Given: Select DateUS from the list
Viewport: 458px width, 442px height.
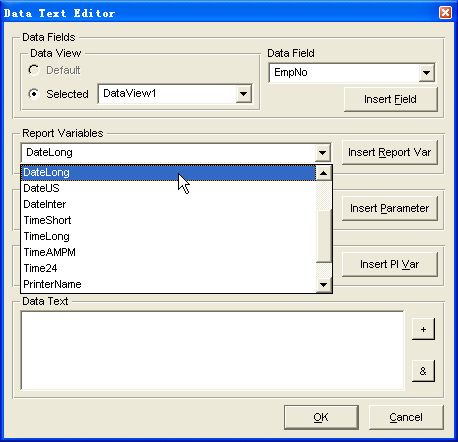Looking at the screenshot, I should [x=168, y=188].
